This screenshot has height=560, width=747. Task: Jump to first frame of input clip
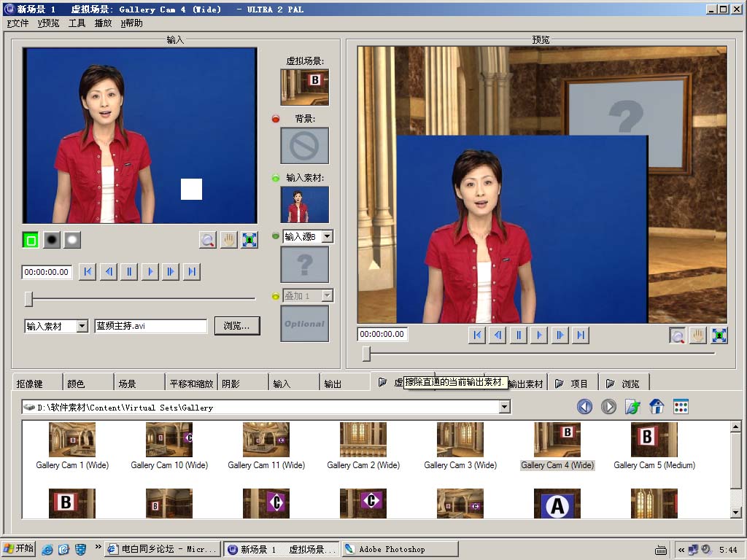88,272
